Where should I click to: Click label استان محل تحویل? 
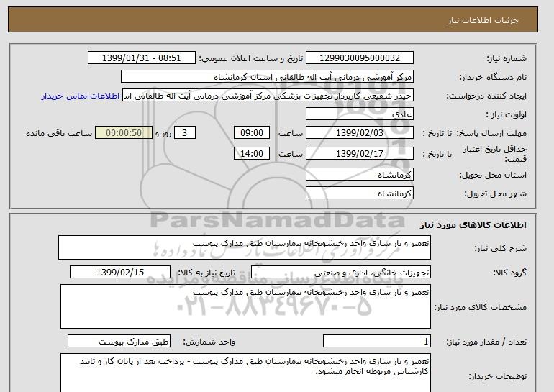(x=493, y=175)
